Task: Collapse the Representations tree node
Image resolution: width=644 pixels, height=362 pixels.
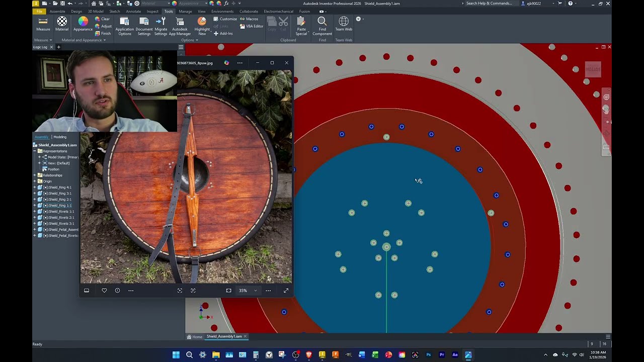Action: pyautogui.click(x=34, y=151)
